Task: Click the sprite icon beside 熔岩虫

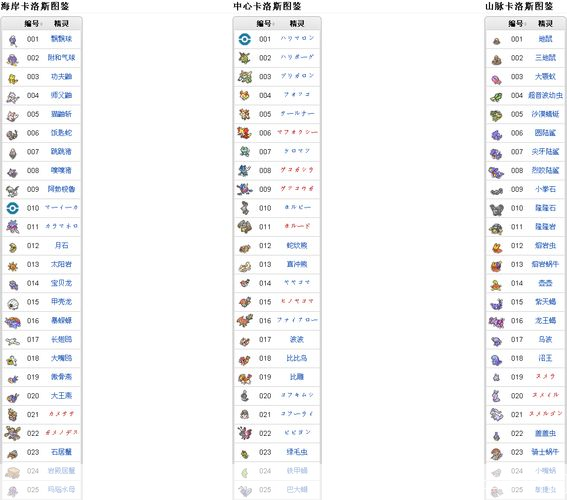Action: click(496, 247)
